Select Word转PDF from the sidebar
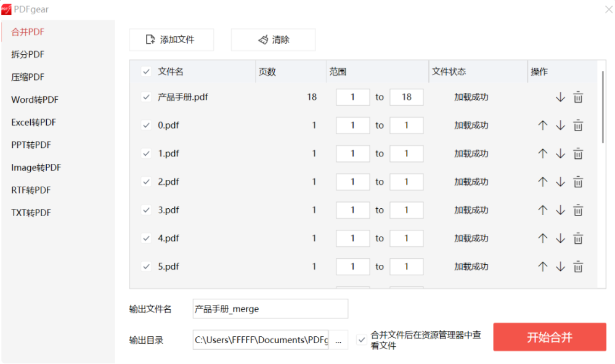The width and height of the screenshot is (615, 364). (x=35, y=100)
